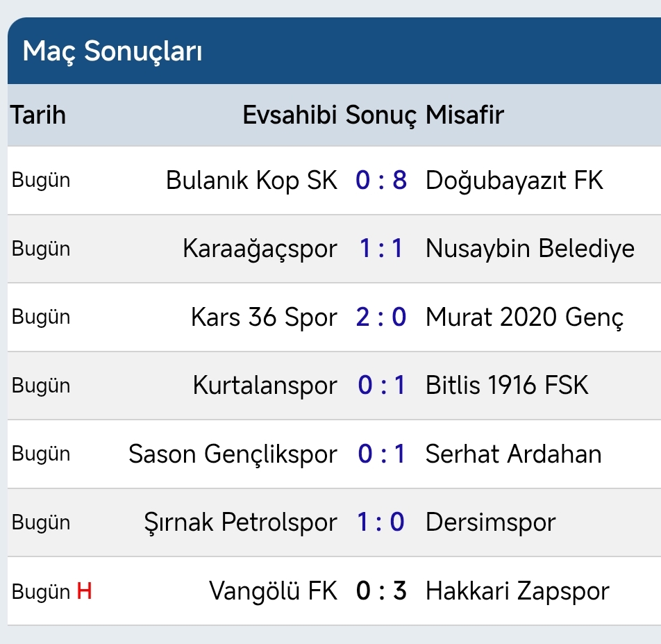Select the Murat 2020 Genç team

pos(524,317)
